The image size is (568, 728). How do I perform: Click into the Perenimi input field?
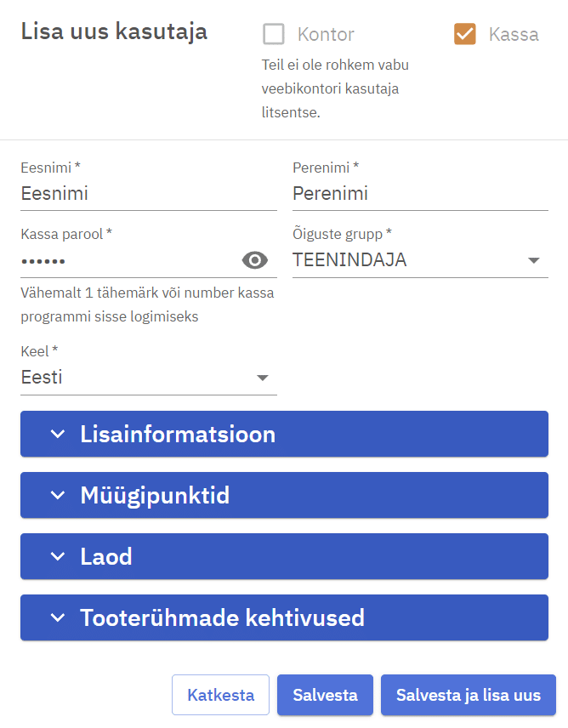click(420, 194)
